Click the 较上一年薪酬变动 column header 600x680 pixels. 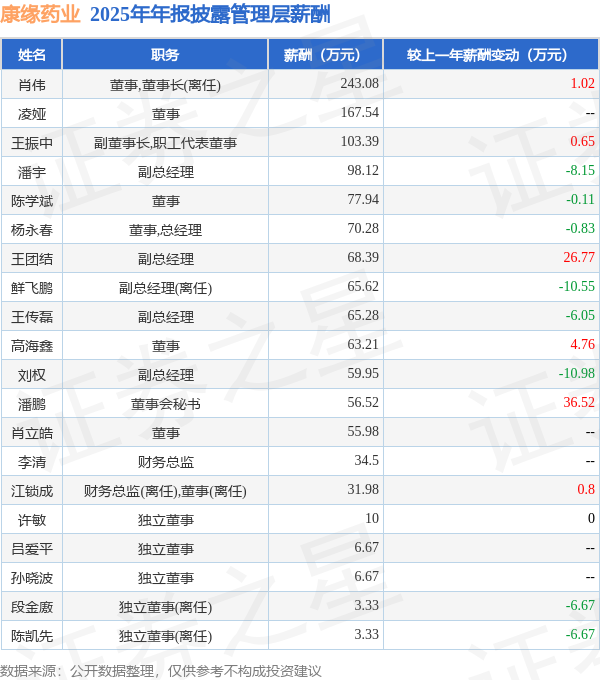coord(491,55)
